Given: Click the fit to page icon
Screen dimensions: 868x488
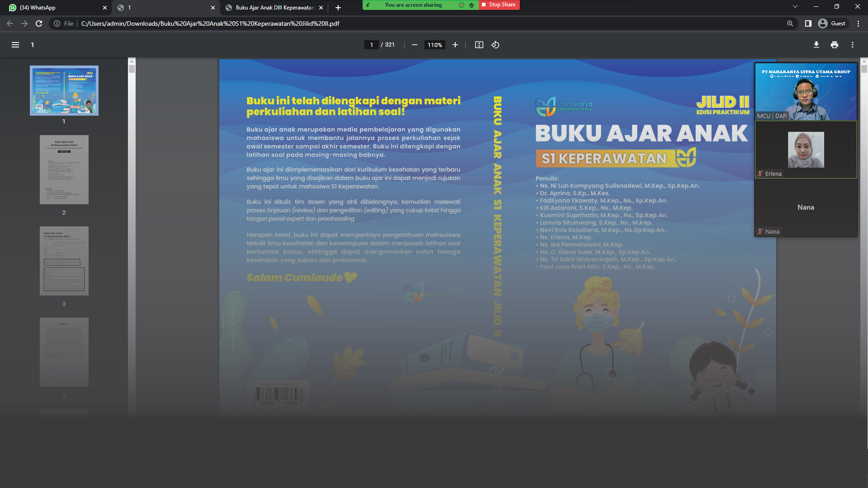Looking at the screenshot, I should pyautogui.click(x=479, y=45).
